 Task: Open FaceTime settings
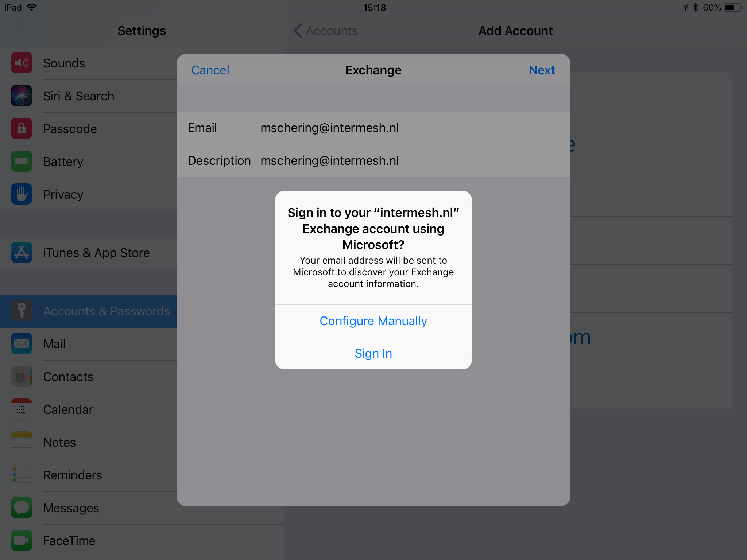(142, 541)
